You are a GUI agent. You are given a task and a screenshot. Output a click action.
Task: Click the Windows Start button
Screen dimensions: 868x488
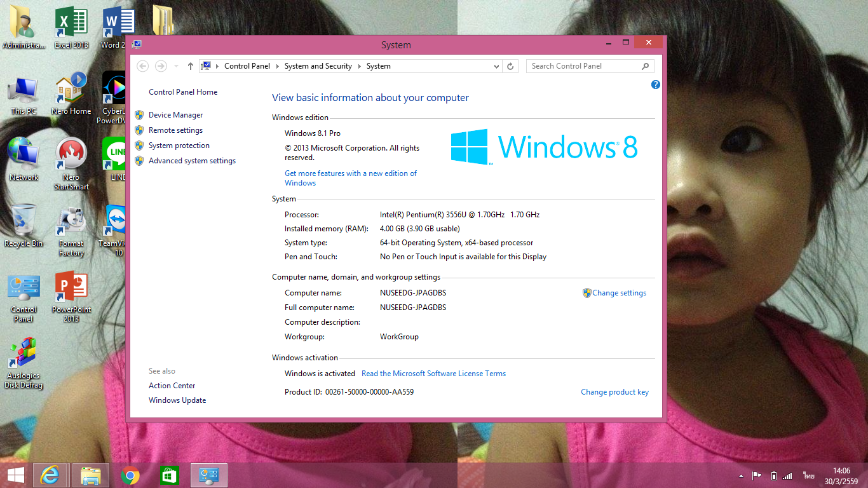16,475
